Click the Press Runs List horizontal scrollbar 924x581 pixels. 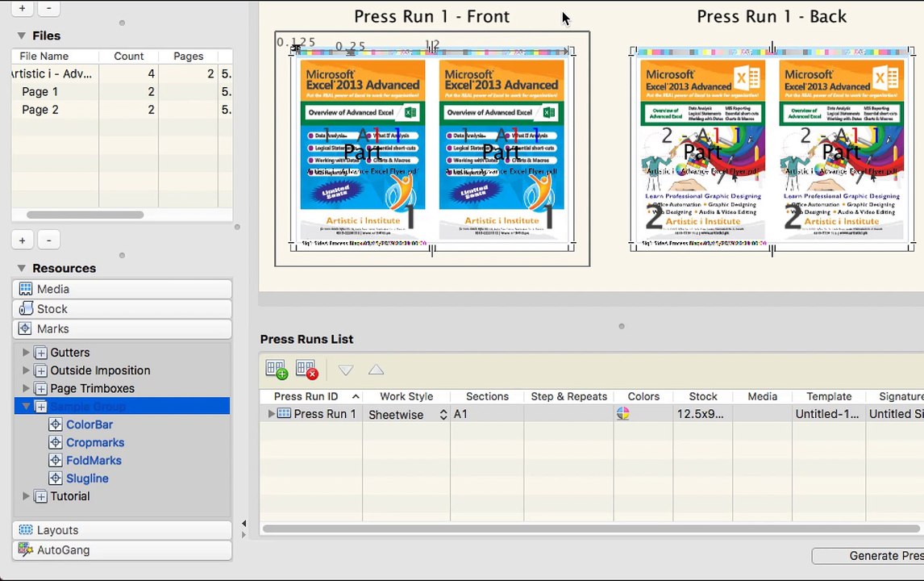coord(591,529)
